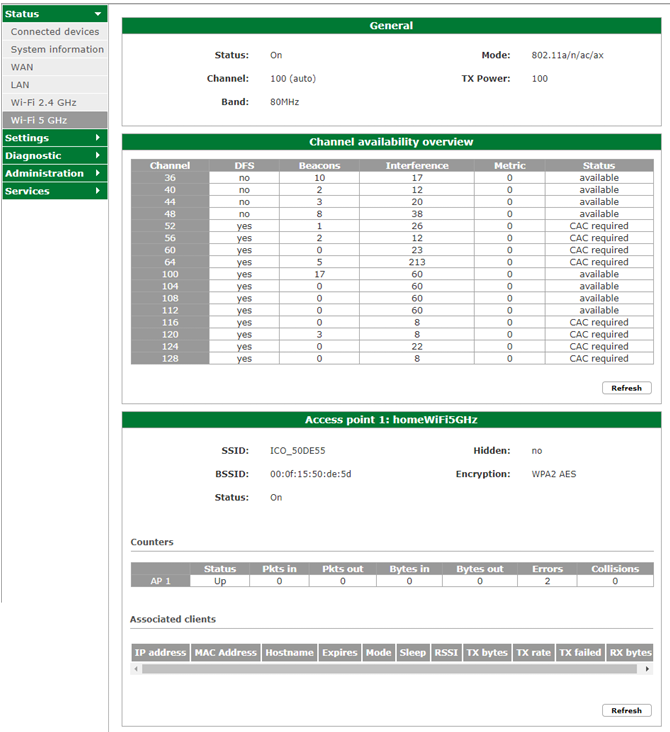Click band value 80MHz
Screen dimensions: 670x732
coord(284,102)
